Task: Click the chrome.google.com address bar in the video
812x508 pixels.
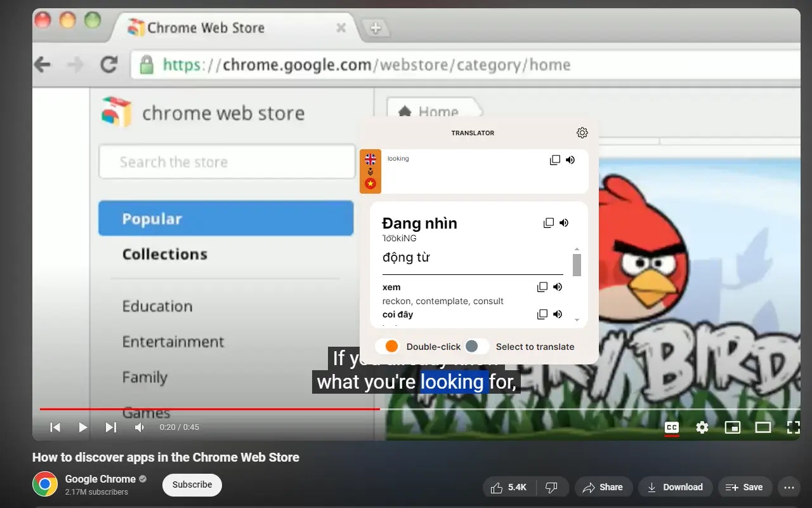Action: (465, 65)
